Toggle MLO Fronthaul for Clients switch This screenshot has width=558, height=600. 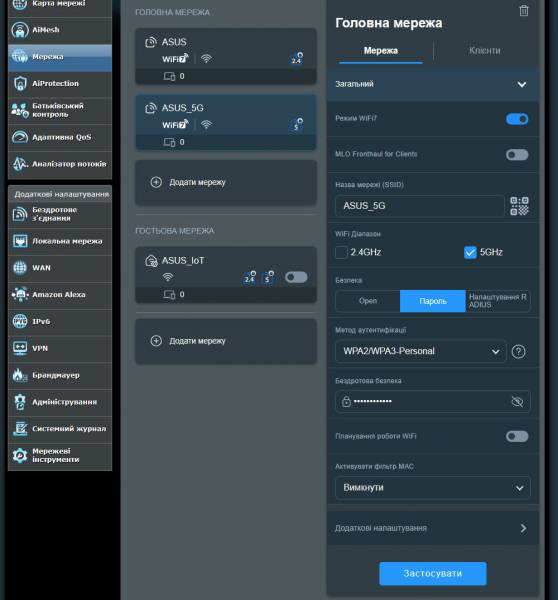tap(517, 155)
